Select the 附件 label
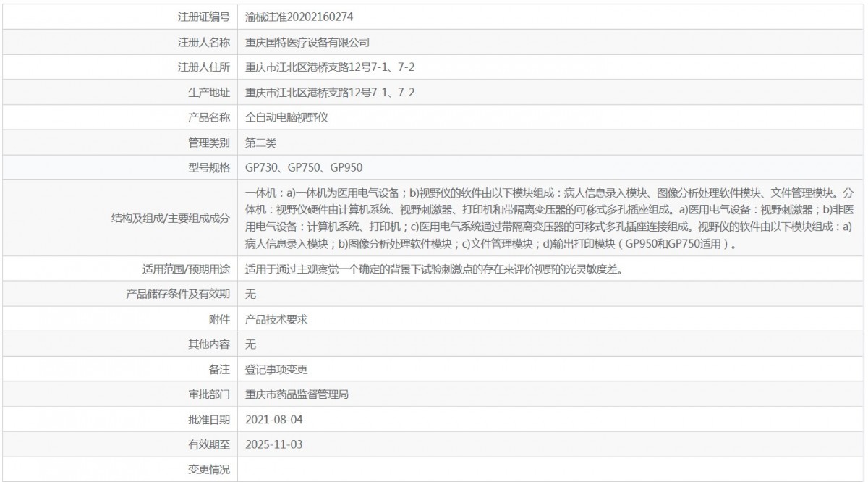 pyautogui.click(x=219, y=319)
